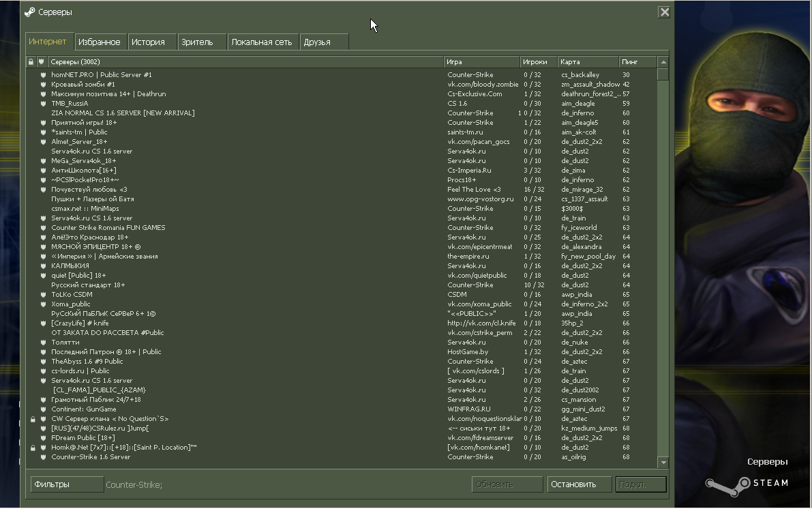Click the Остановить button
The height and width of the screenshot is (509, 812).
pos(579,484)
